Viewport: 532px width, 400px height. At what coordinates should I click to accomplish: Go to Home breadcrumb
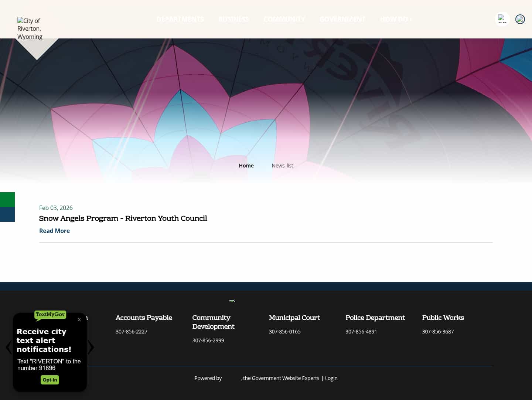(x=246, y=166)
